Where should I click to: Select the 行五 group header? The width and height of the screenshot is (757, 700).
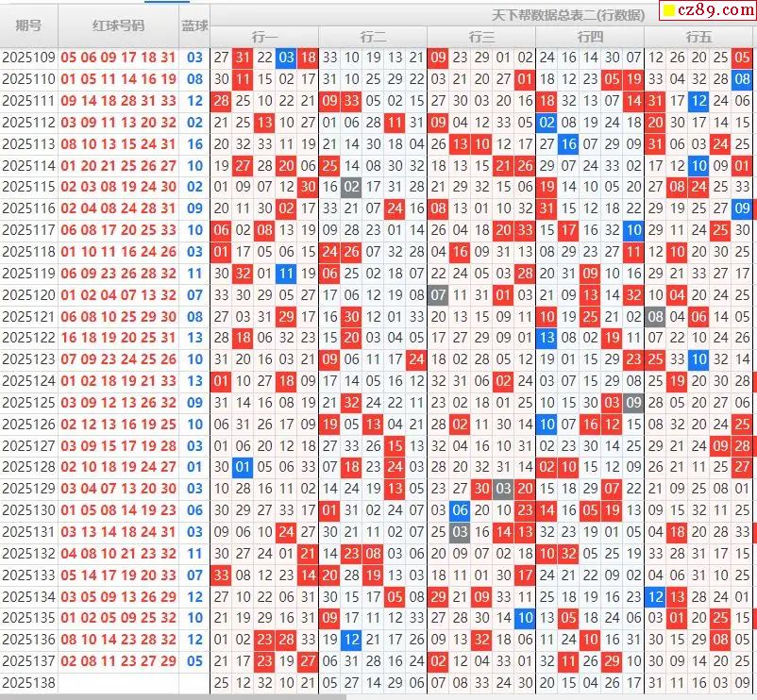(698, 37)
